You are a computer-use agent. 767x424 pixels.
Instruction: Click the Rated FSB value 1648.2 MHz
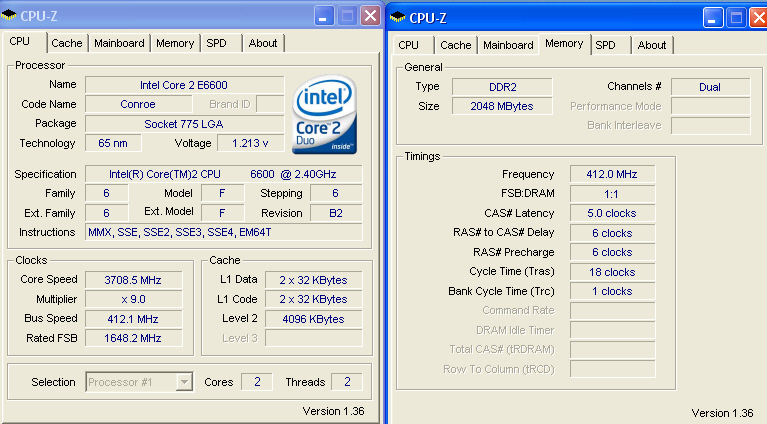133,338
